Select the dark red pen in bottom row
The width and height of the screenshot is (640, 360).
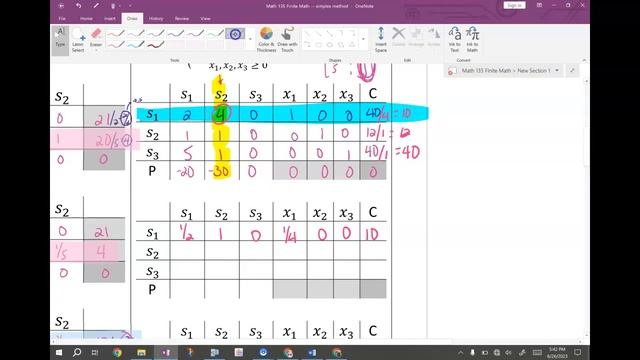tap(156, 45)
